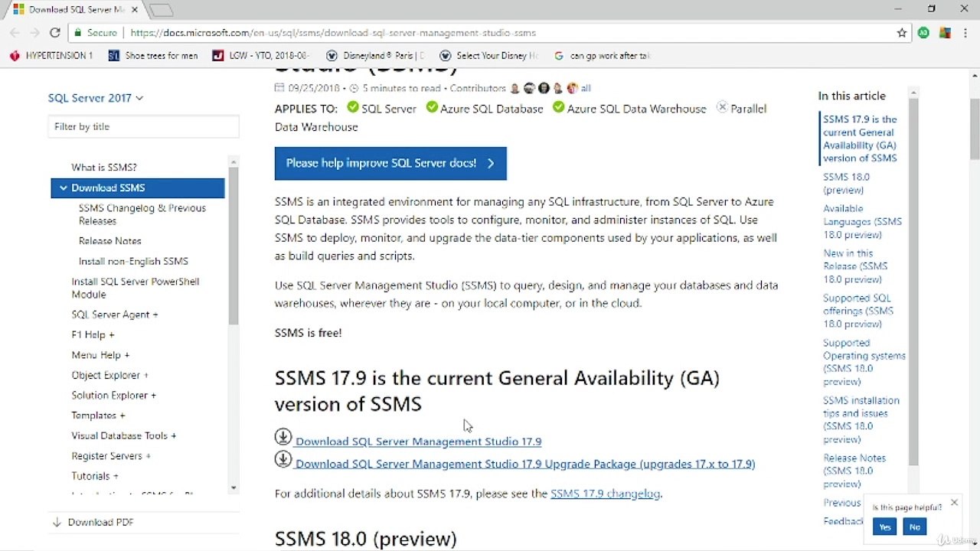Screen dimensions: 980x551
Task: Click the first contributor avatar
Action: [515, 88]
